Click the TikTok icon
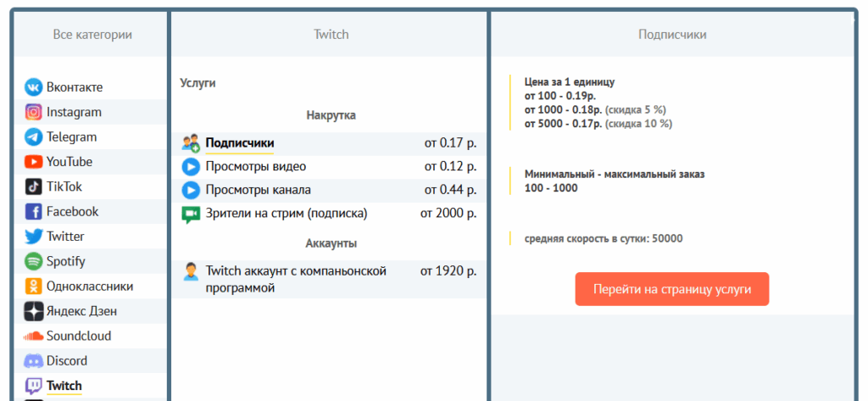The width and height of the screenshot is (868, 401). coord(34,187)
